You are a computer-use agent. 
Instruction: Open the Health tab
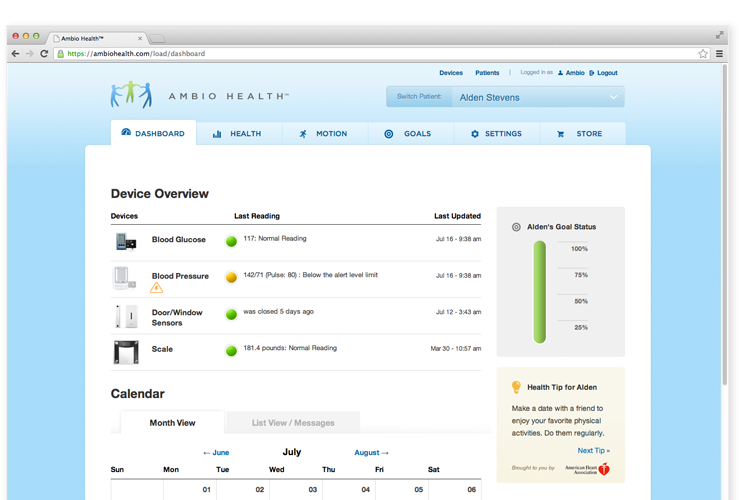pyautogui.click(x=237, y=134)
